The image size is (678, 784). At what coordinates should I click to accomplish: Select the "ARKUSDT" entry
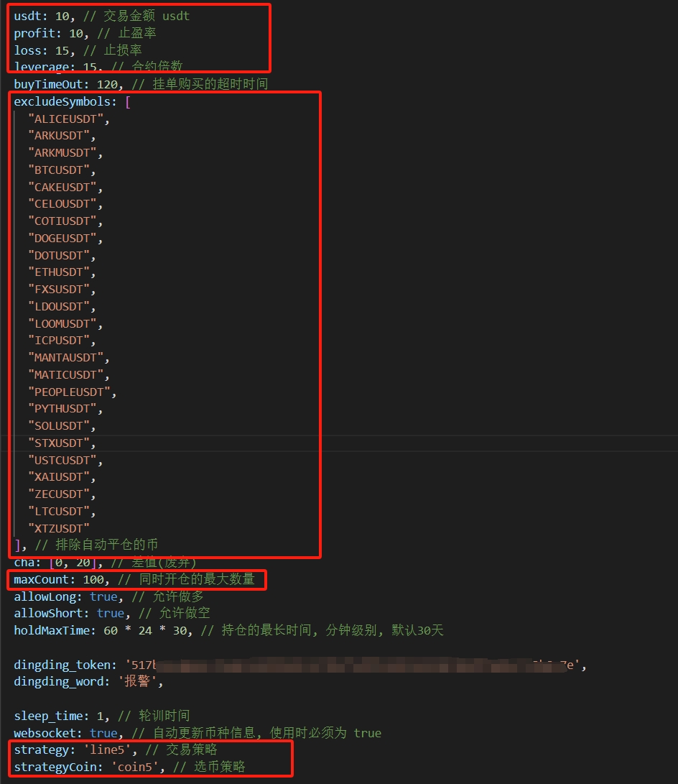58,136
